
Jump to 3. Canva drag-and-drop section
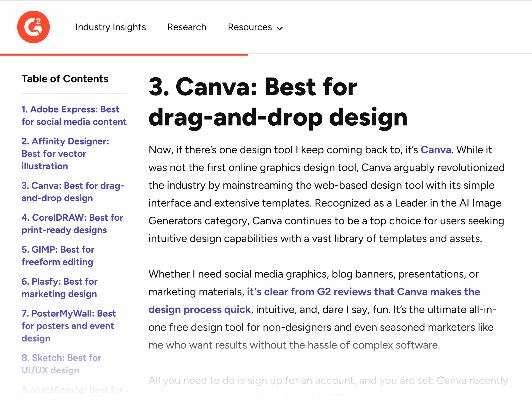tap(73, 192)
